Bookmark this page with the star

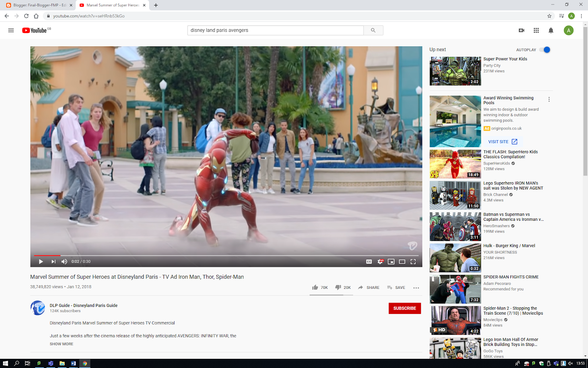[x=549, y=16]
